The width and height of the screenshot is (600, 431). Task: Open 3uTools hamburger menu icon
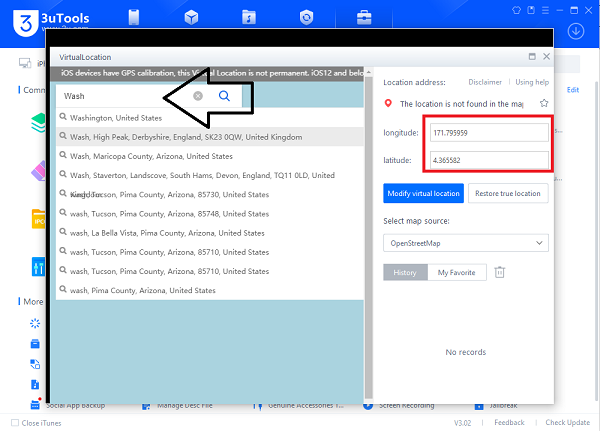pyautogui.click(x=545, y=10)
